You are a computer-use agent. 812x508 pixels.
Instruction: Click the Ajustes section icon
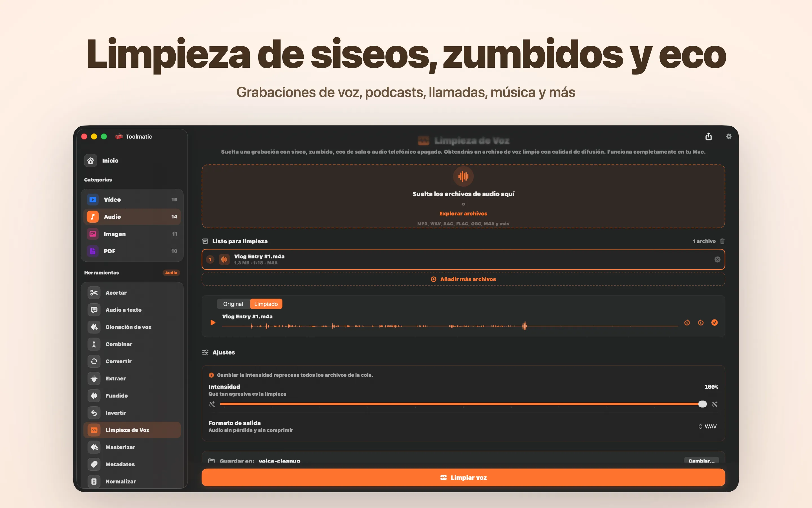click(205, 352)
